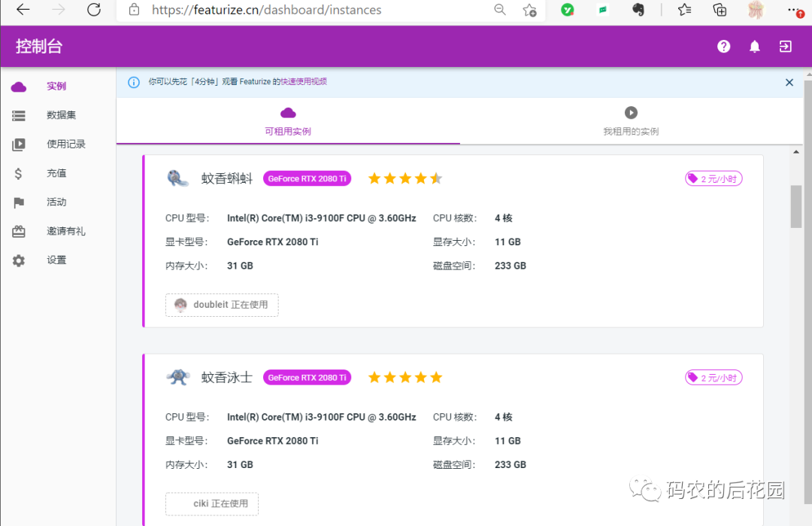812x526 pixels.
Task: Click the 蚊香泳士 instance name
Action: point(227,378)
